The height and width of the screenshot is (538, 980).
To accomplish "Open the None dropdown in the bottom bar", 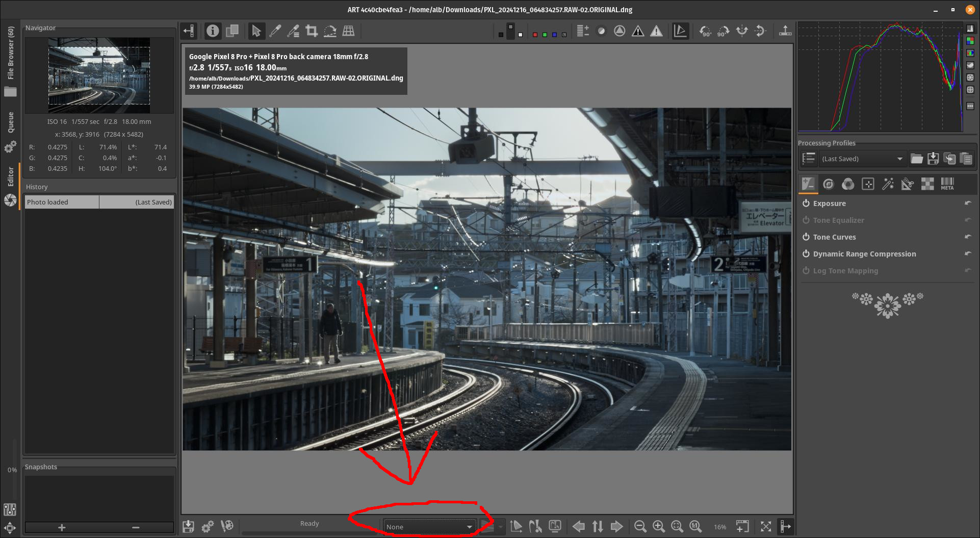I will [429, 527].
